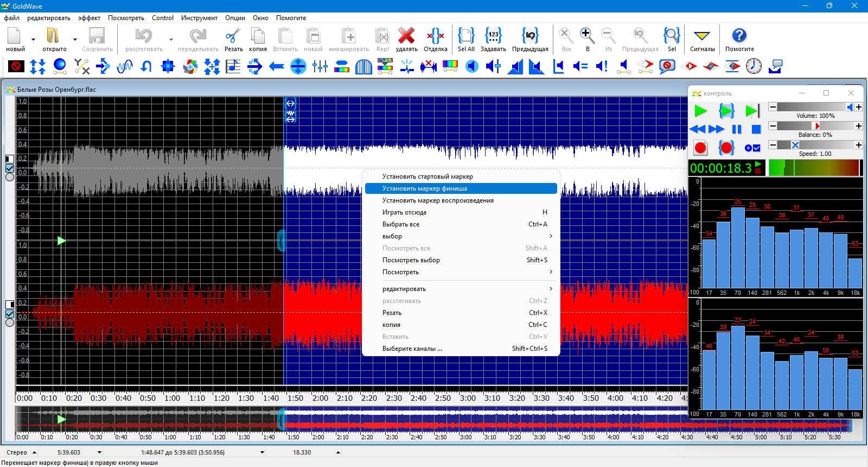
Task: Click the Fast forward button in the 'контроль' window
Action: click(x=716, y=129)
